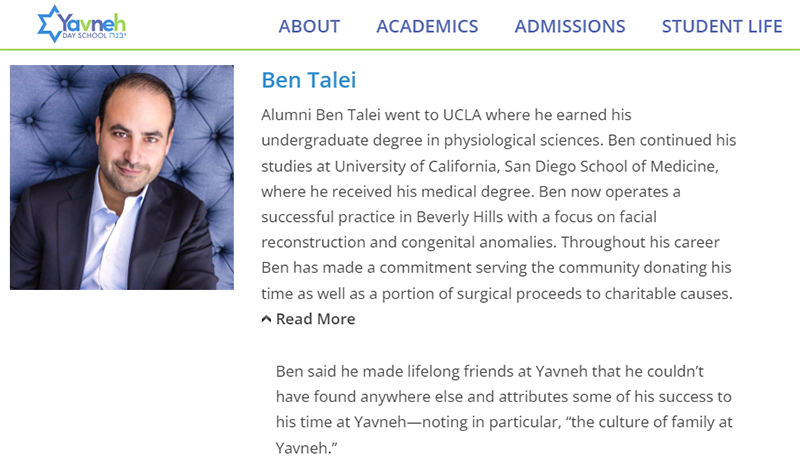The image size is (800, 467).
Task: Go to the ADMISSIONS menu item
Action: pyautogui.click(x=569, y=26)
